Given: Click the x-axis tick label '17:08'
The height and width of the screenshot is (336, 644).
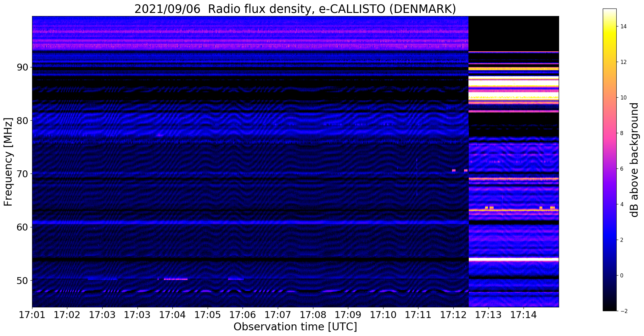Looking at the screenshot, I should [313, 315].
